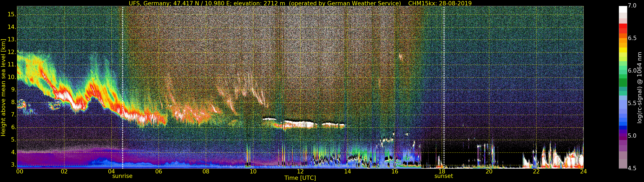Click the "7.0" colorbar value
This screenshot has height=182, width=644.
pos(632,6)
